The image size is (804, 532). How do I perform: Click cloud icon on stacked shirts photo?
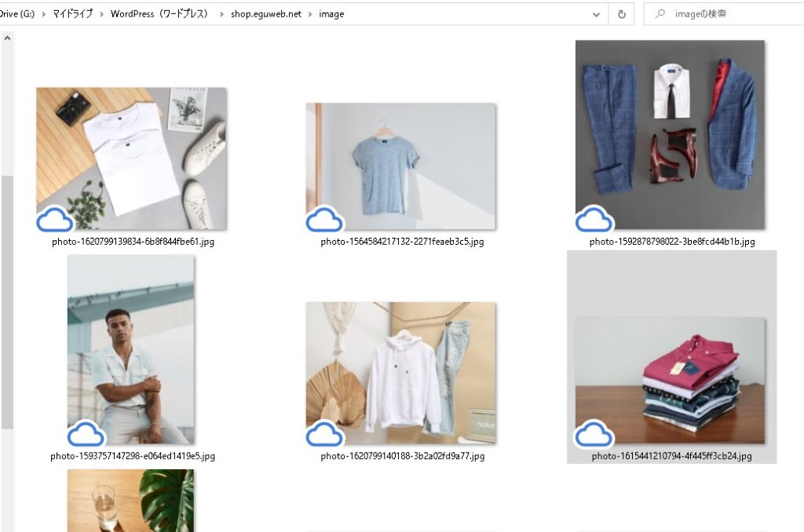pyautogui.click(x=594, y=434)
